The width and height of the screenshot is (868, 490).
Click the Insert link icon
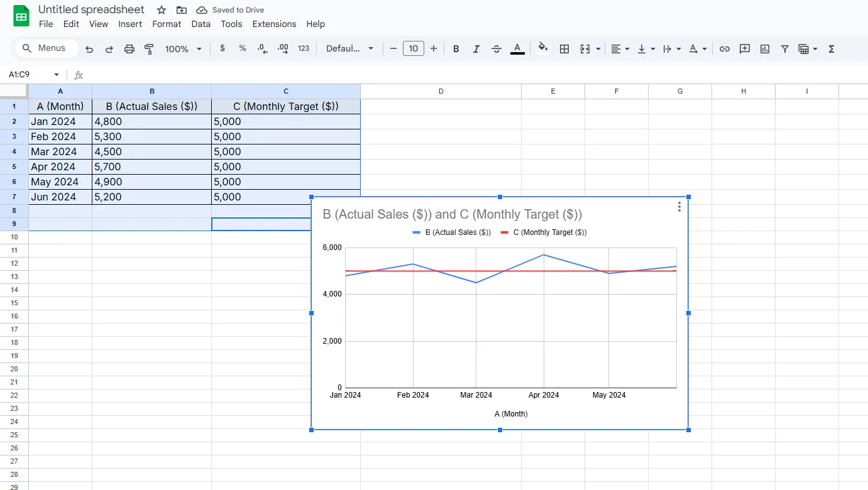(x=725, y=49)
